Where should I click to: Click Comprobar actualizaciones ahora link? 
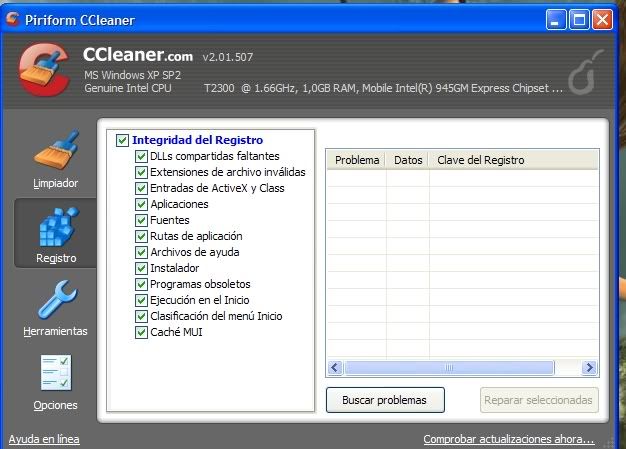click(509, 439)
